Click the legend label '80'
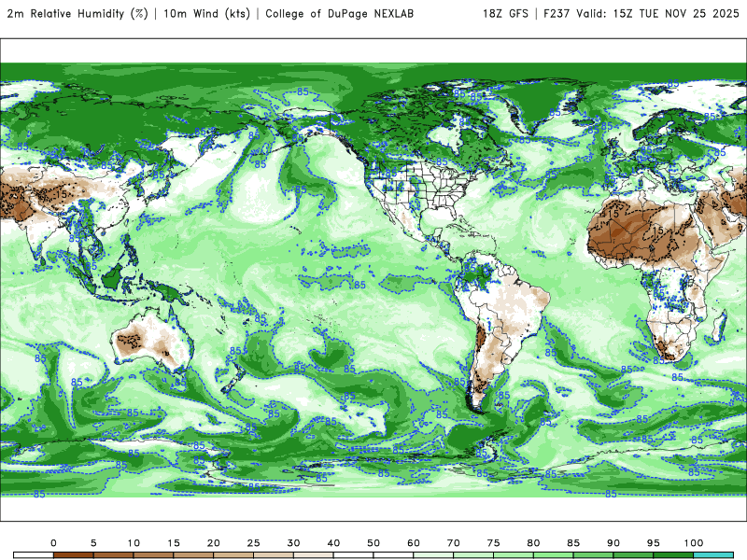747x560 pixels. point(533,543)
